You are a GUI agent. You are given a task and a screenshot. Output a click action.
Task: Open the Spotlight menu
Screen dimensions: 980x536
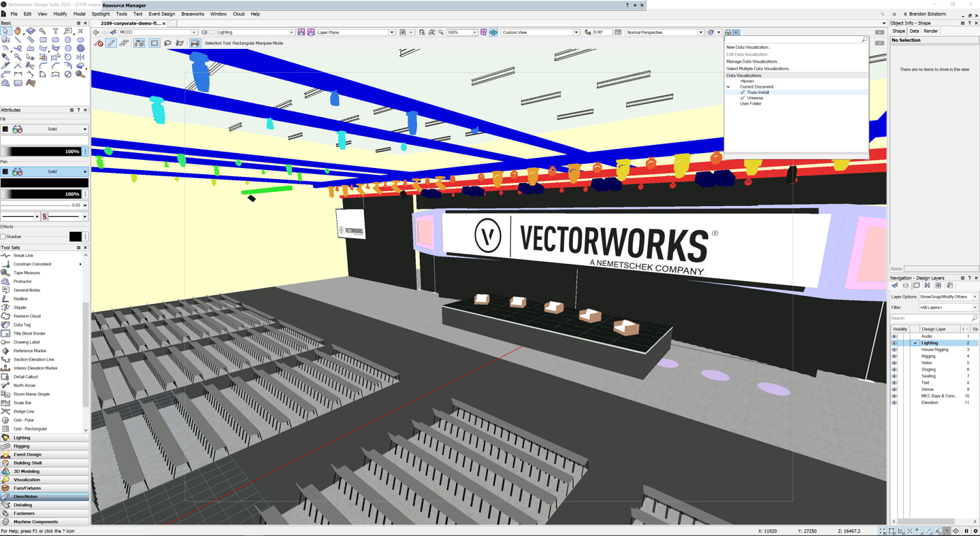[x=101, y=14]
